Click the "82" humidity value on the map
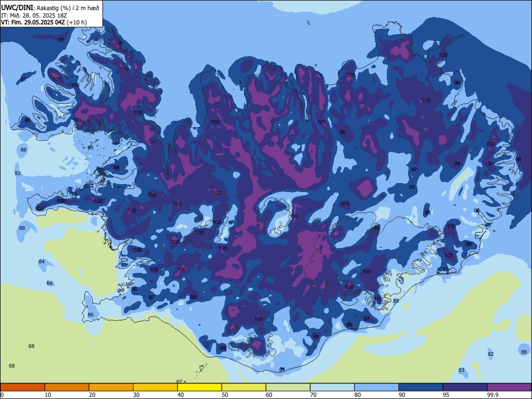Screen dimensions: 532x399 491,354
